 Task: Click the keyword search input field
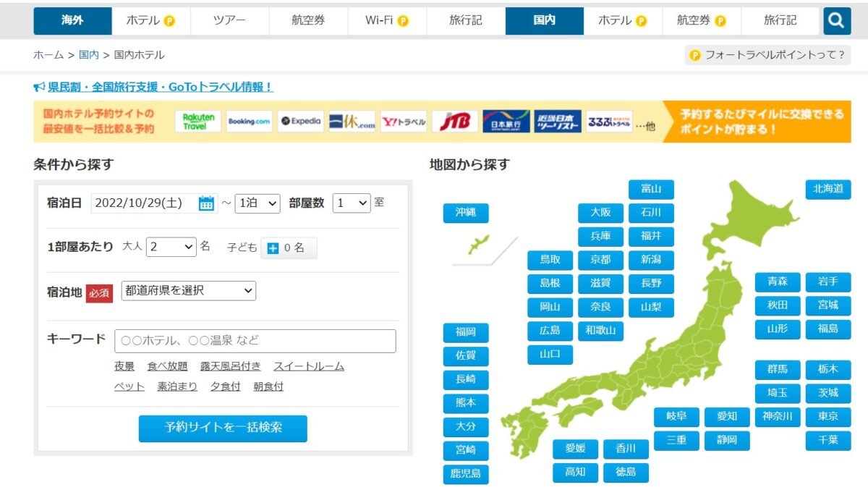(x=257, y=340)
